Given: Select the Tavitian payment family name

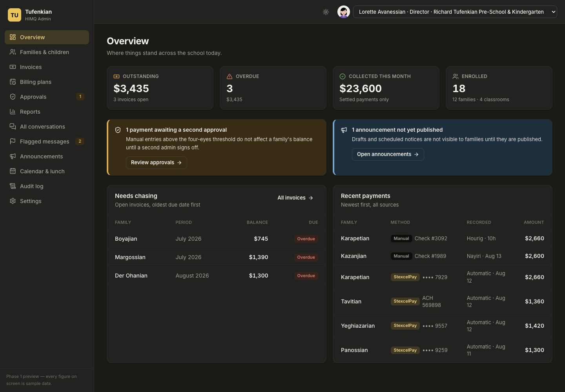Looking at the screenshot, I should pyautogui.click(x=351, y=301).
